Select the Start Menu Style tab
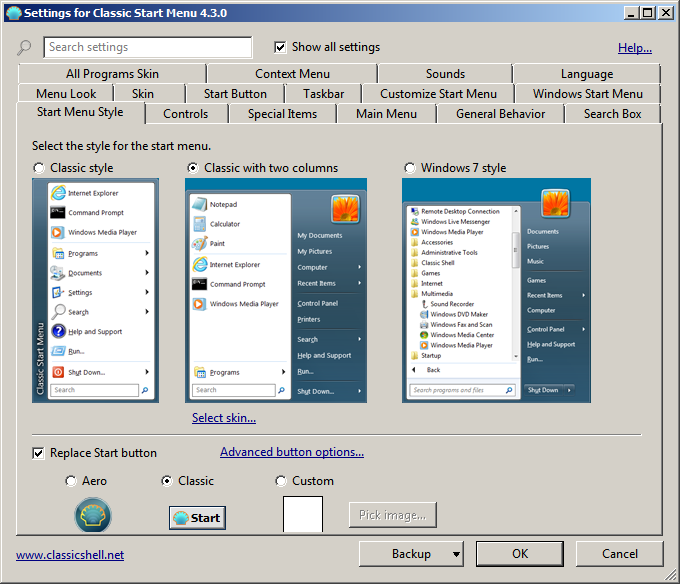680x584 pixels. 80,112
